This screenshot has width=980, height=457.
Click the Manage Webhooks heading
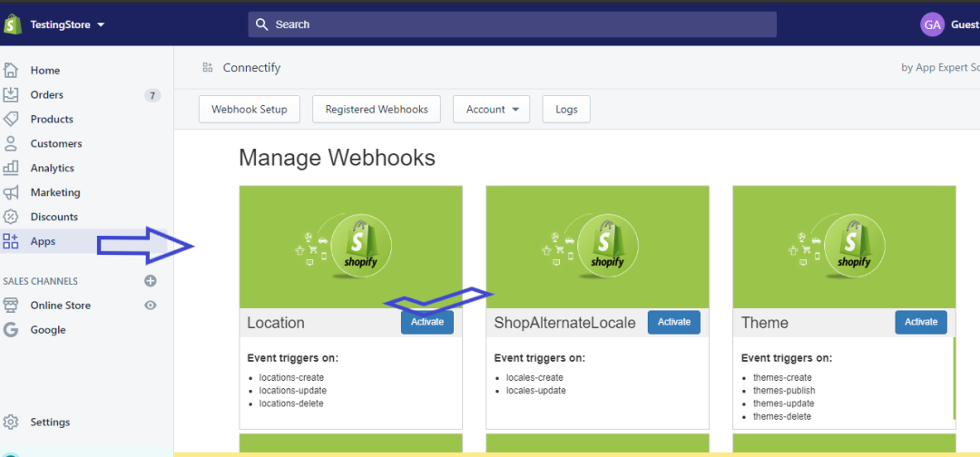click(x=337, y=158)
